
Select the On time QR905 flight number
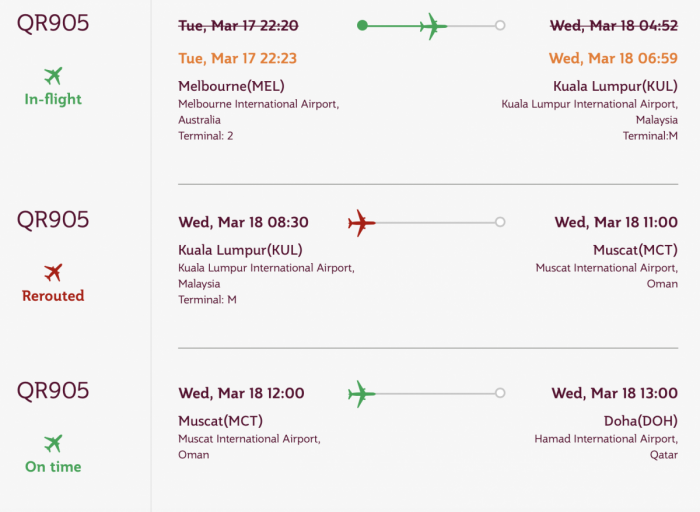pos(53,391)
